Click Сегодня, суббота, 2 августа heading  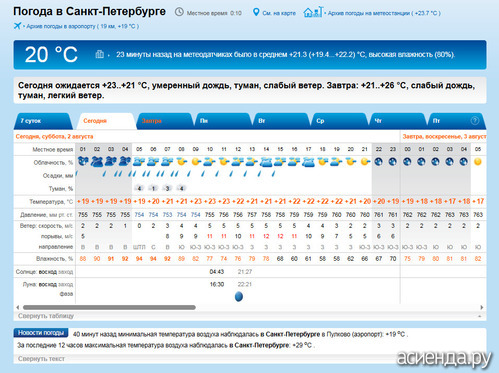click(x=54, y=136)
